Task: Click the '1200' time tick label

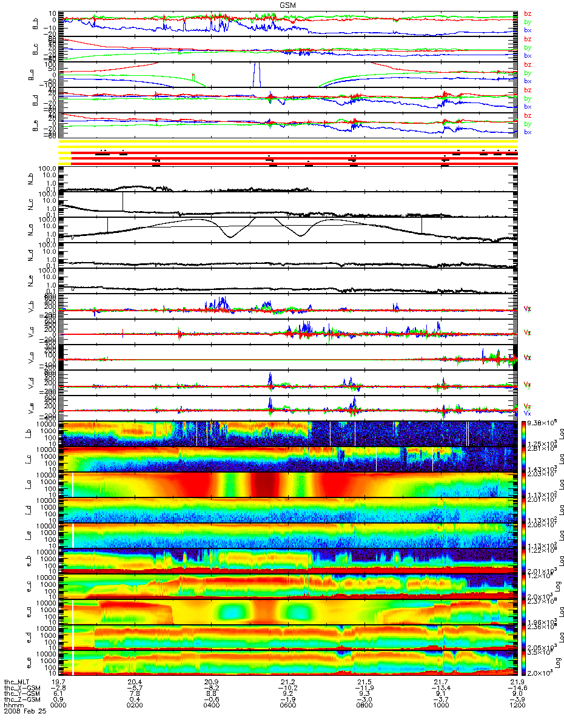Action: [x=516, y=704]
